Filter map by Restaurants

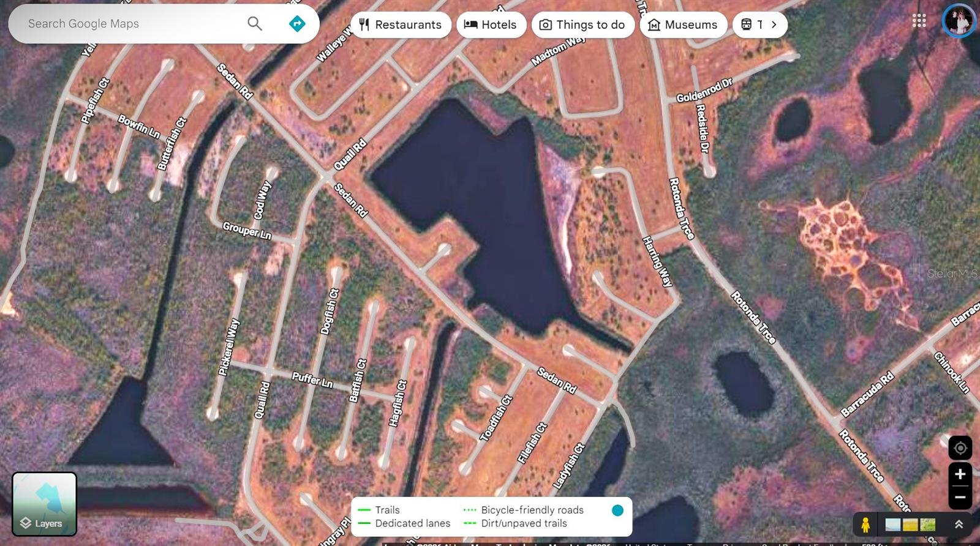401,24
